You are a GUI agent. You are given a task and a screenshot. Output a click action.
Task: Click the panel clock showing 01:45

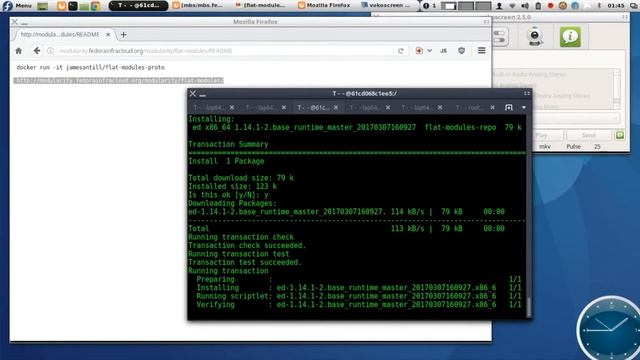pos(616,6)
